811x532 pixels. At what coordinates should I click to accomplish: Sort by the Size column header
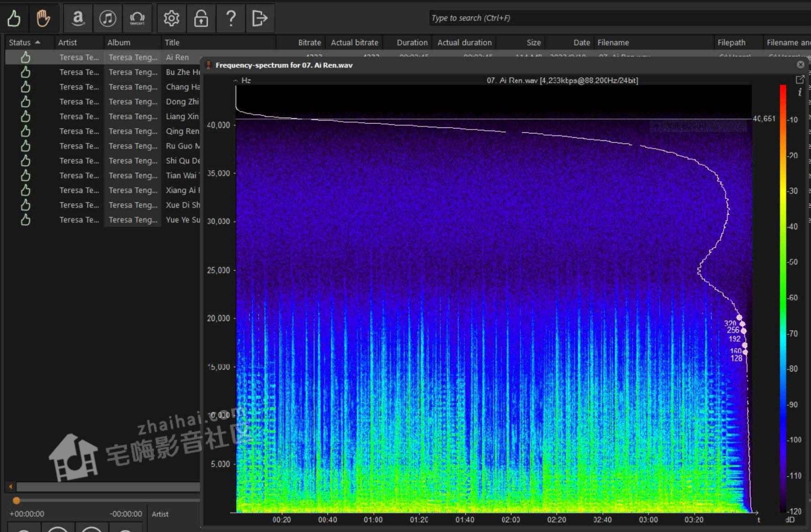(521, 42)
